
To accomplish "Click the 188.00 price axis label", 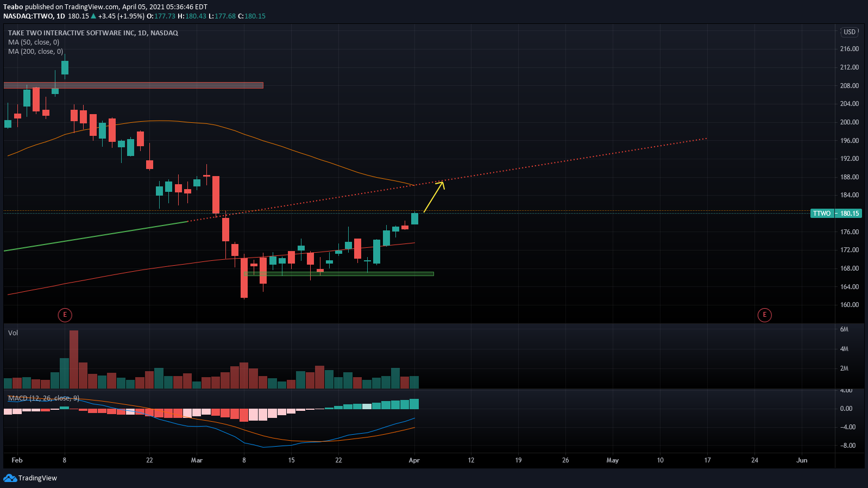I will point(850,177).
